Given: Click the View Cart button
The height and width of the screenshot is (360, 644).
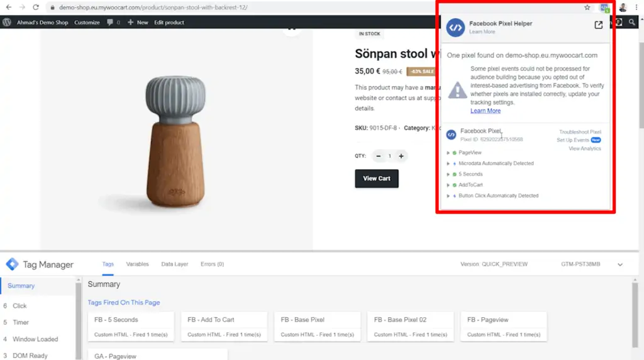Looking at the screenshot, I should tap(377, 178).
